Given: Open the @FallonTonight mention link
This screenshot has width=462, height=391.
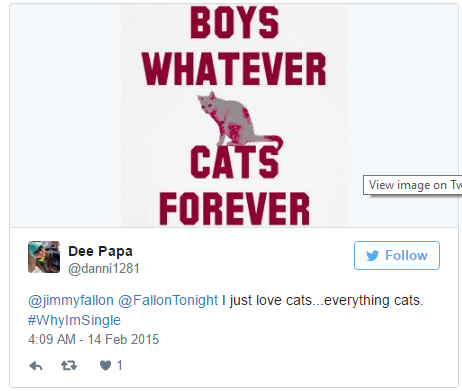Looking at the screenshot, I should coord(168,300).
